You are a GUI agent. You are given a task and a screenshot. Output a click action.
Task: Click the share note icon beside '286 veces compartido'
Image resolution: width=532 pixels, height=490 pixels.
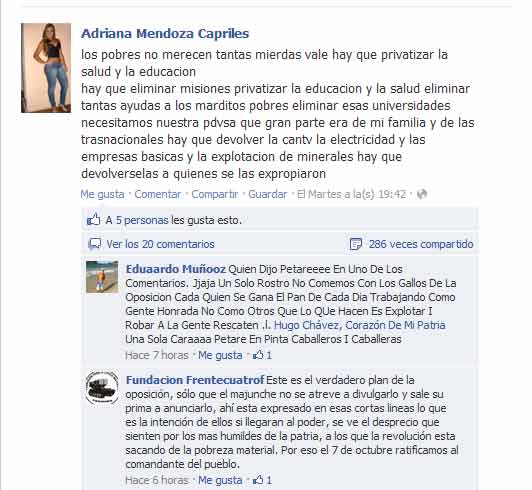point(356,244)
